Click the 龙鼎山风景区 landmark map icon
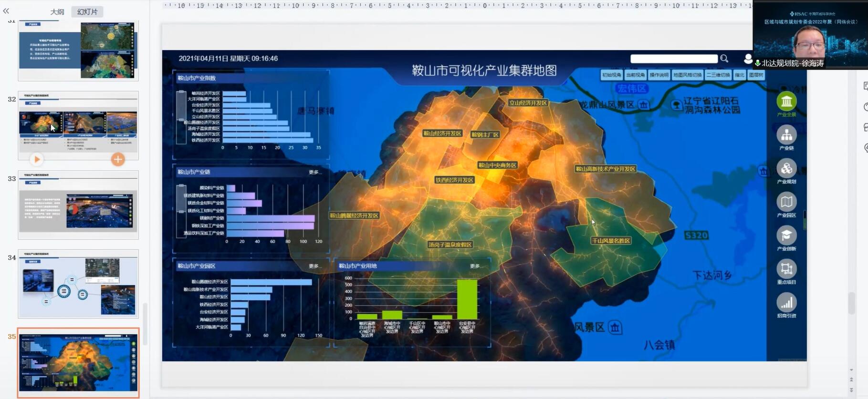The width and height of the screenshot is (868, 399). (x=643, y=104)
